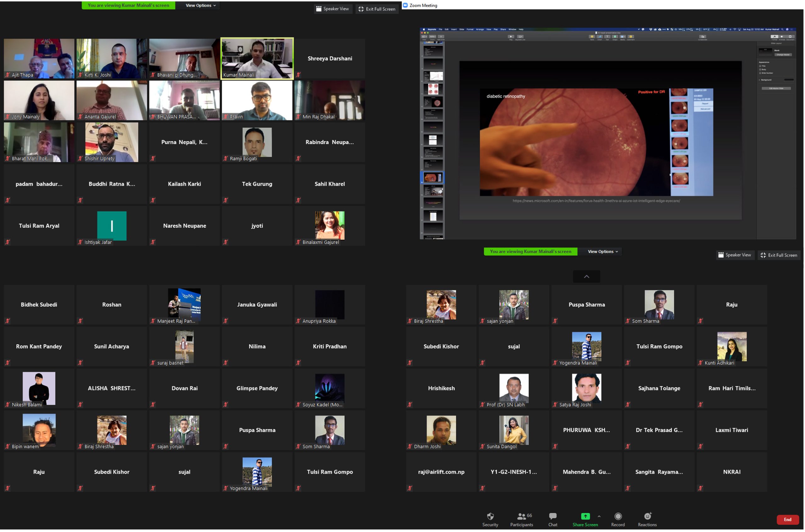Click the Keynote Comment toolbar icon
Viewport: 805px width, 532px height.
[630, 36]
